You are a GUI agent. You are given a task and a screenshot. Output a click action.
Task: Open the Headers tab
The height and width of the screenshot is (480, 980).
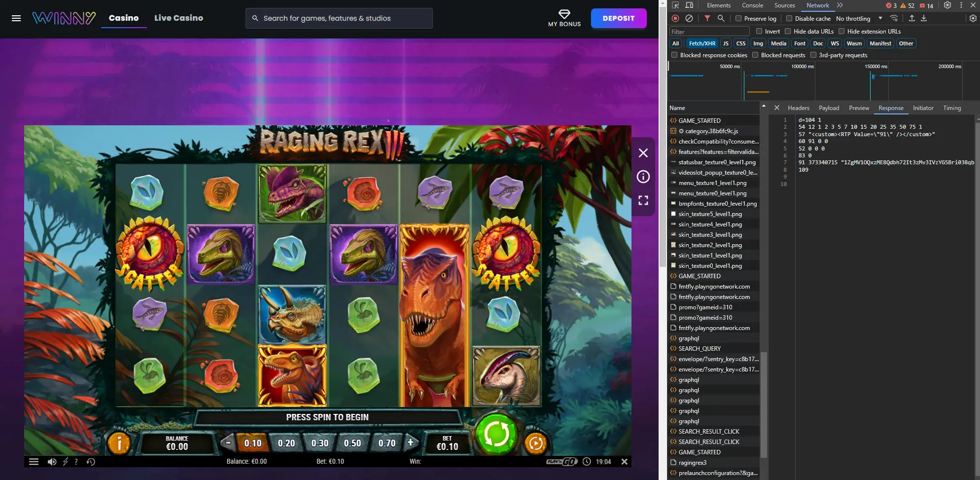799,108
